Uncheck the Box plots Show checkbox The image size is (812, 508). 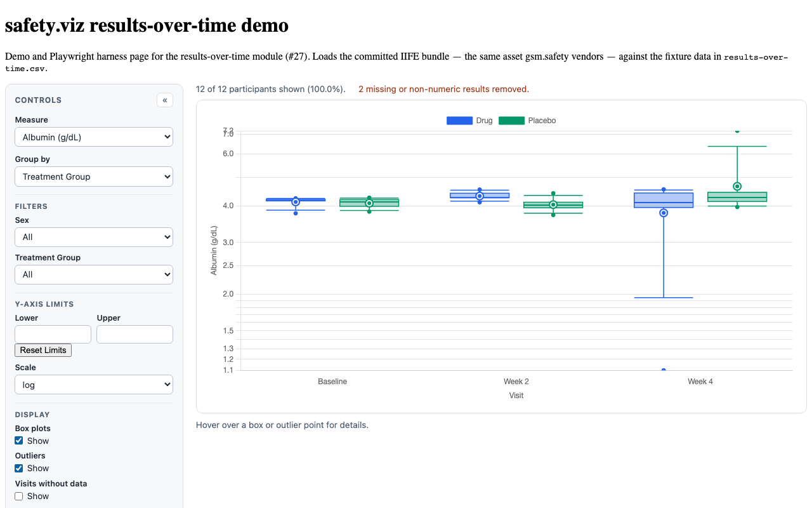[x=19, y=441]
